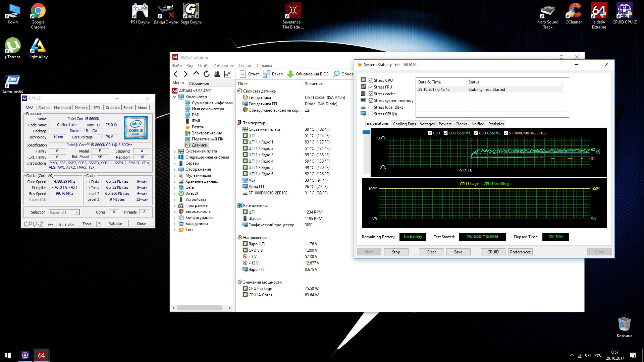The width and height of the screenshot is (644, 362).
Task: Click the BIOS updates green arrow icon
Action: click(290, 74)
